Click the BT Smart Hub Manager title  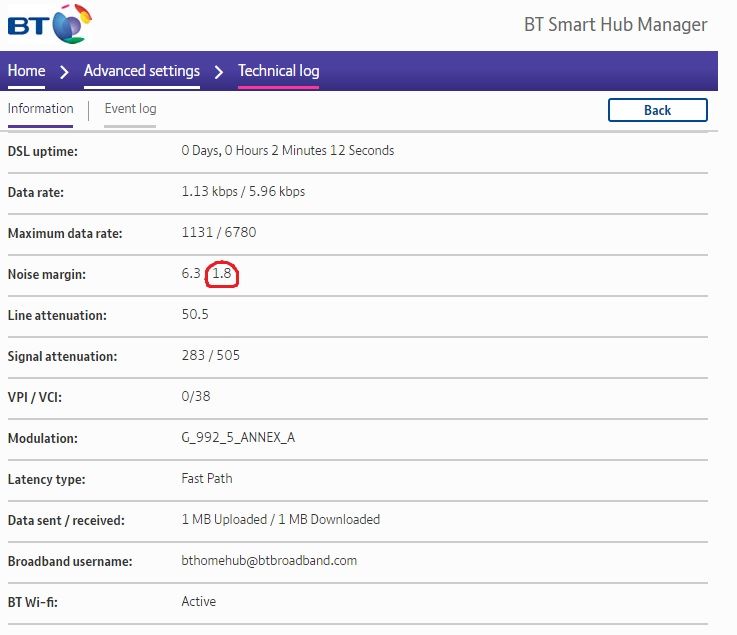point(615,24)
